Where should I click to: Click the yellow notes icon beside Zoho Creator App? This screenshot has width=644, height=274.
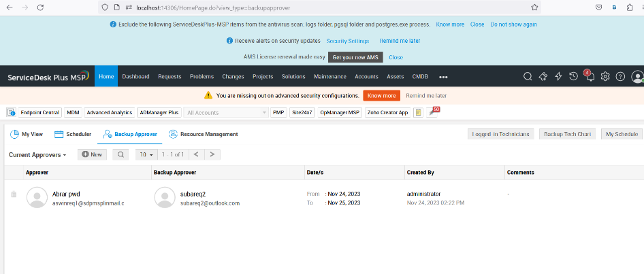tap(419, 112)
